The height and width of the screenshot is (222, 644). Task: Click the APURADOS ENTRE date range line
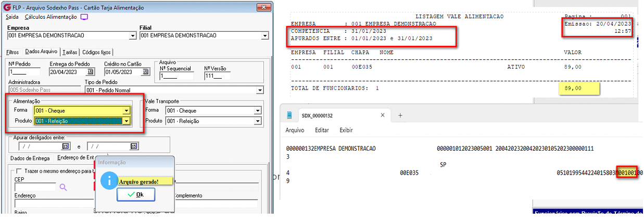[x=361, y=39]
